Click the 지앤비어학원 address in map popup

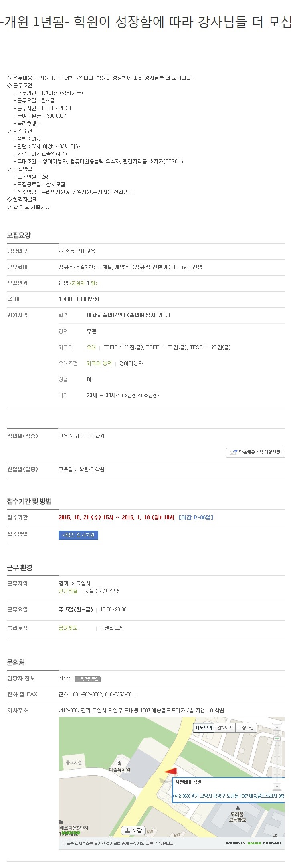pos(228,796)
